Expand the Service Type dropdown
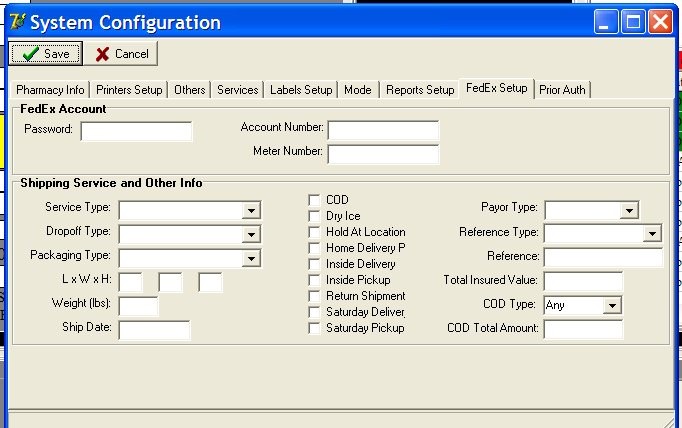682x428 pixels. pyautogui.click(x=252, y=210)
